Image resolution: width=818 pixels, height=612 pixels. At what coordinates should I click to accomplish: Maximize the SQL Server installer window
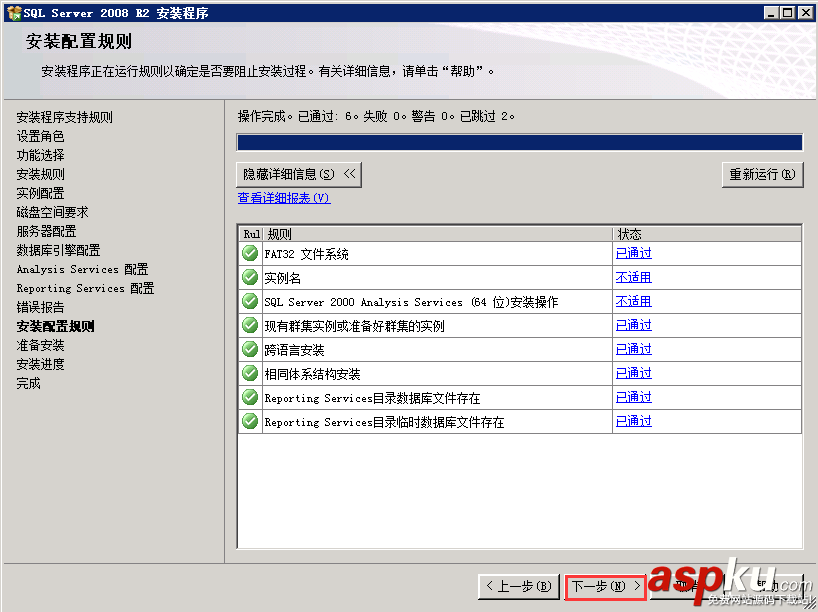(x=788, y=13)
